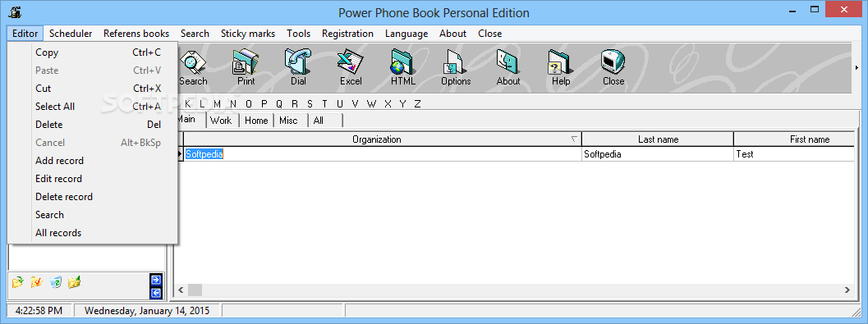Choose Edit record from Editor menu

coord(93,179)
